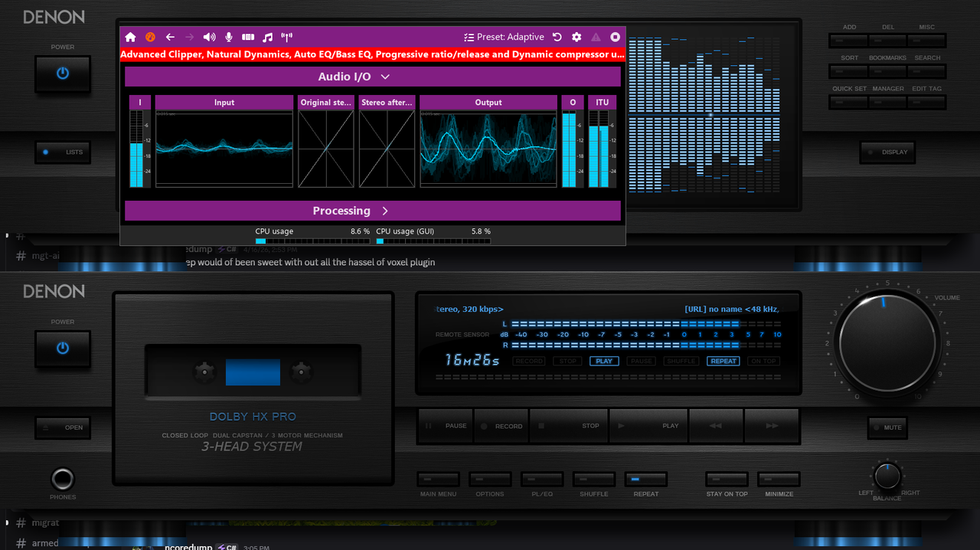This screenshot has height=550, width=980.
Task: Click the PHONES headphone jack
Action: click(63, 480)
